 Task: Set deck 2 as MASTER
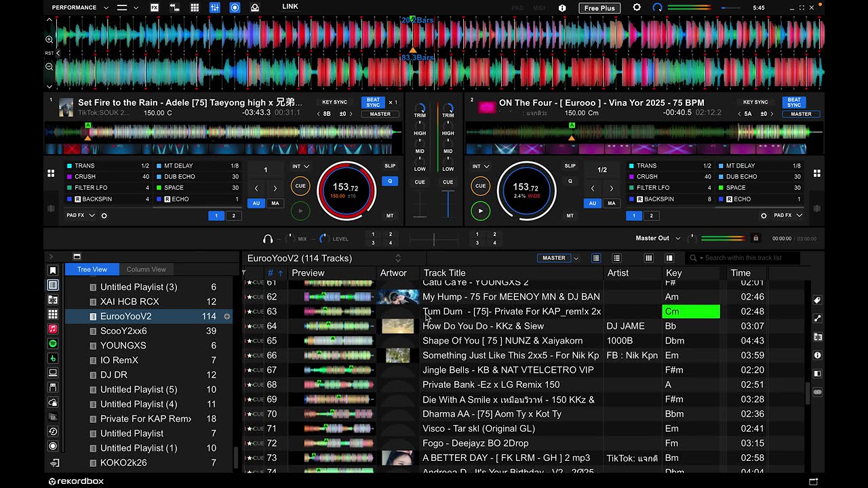[x=801, y=114]
